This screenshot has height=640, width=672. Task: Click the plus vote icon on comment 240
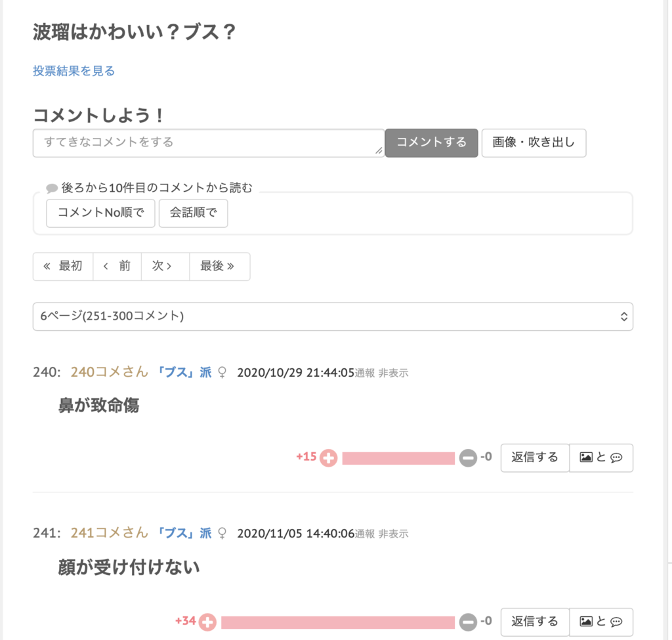coord(328,458)
